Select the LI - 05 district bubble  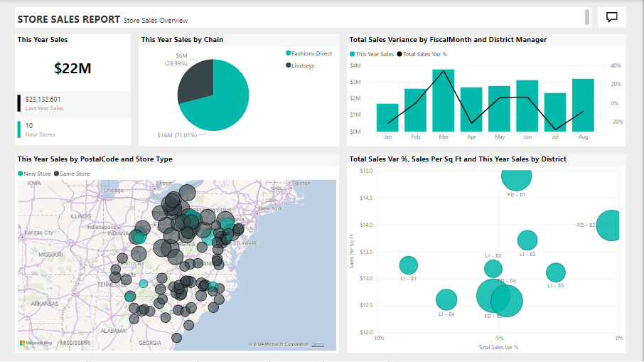tap(555, 272)
